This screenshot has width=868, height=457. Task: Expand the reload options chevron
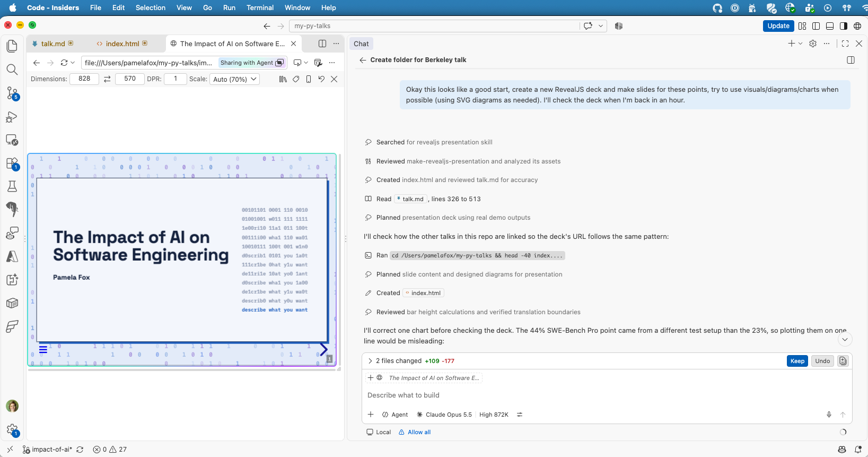73,63
